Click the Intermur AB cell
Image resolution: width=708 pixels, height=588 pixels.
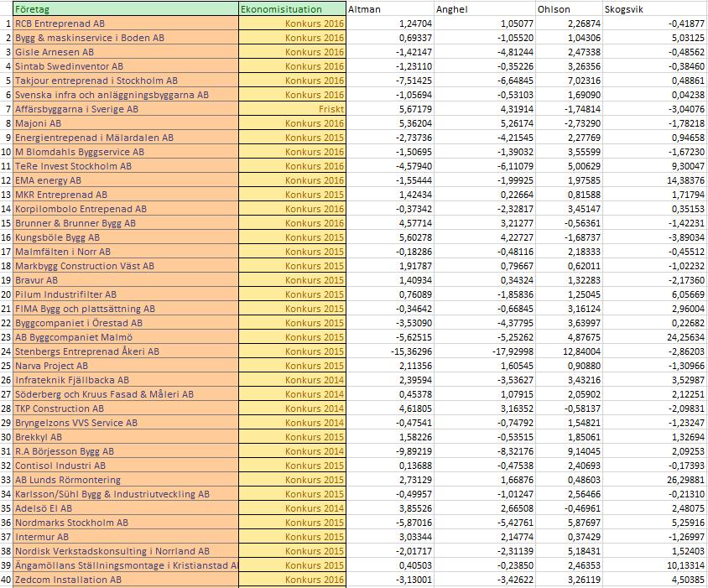126,537
